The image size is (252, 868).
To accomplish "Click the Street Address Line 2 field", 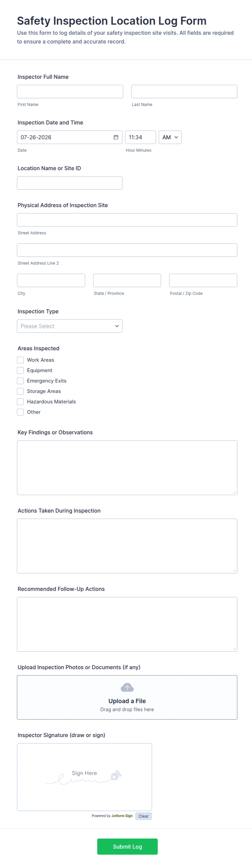I will click(127, 250).
